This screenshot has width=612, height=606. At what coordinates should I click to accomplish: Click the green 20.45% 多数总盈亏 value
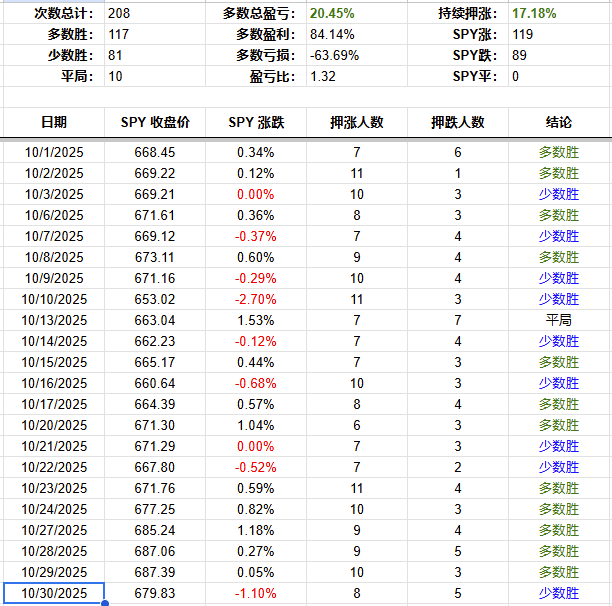(x=333, y=14)
